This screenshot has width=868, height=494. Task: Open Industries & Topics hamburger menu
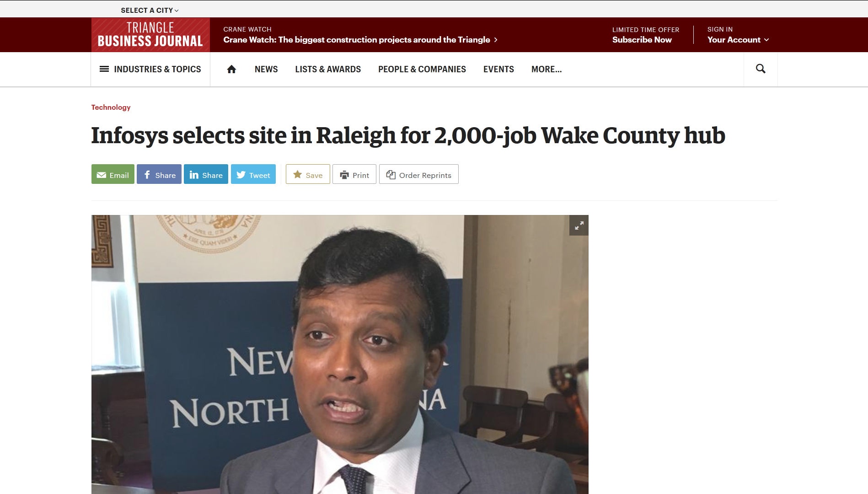click(x=150, y=69)
